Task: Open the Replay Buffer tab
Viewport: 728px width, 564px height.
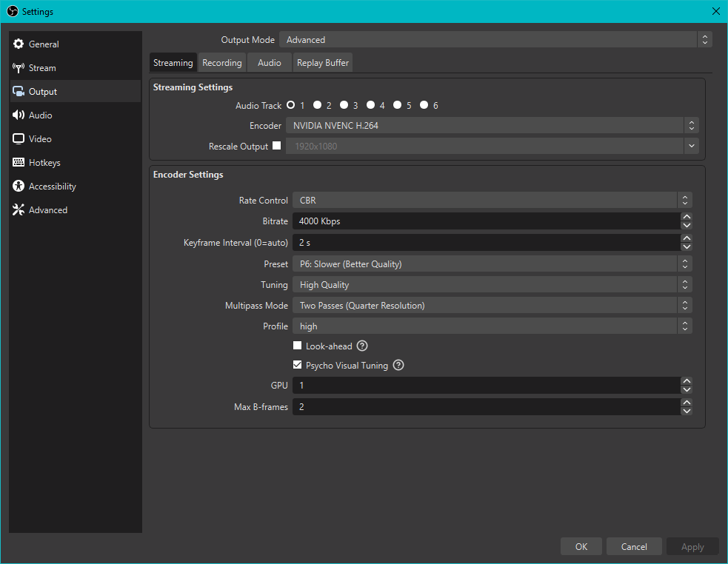Action: (x=323, y=63)
